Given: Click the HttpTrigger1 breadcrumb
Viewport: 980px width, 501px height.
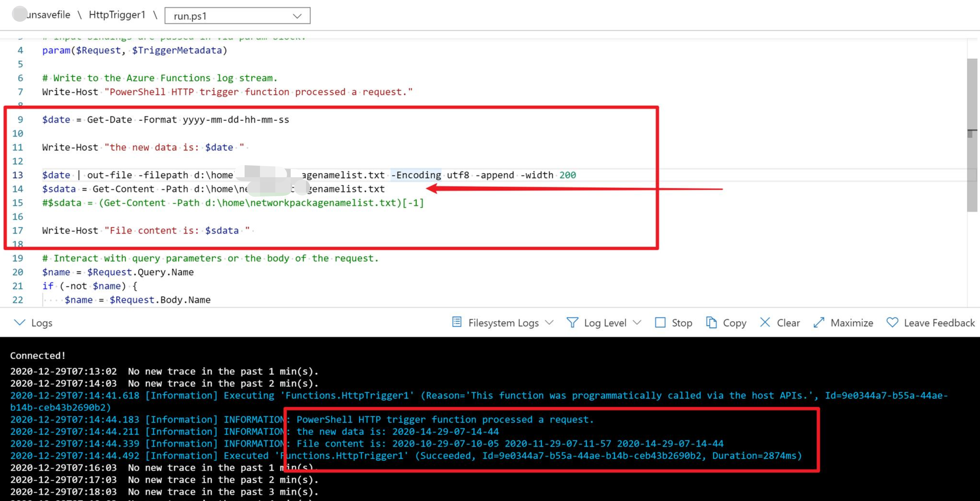Looking at the screenshot, I should [x=117, y=15].
